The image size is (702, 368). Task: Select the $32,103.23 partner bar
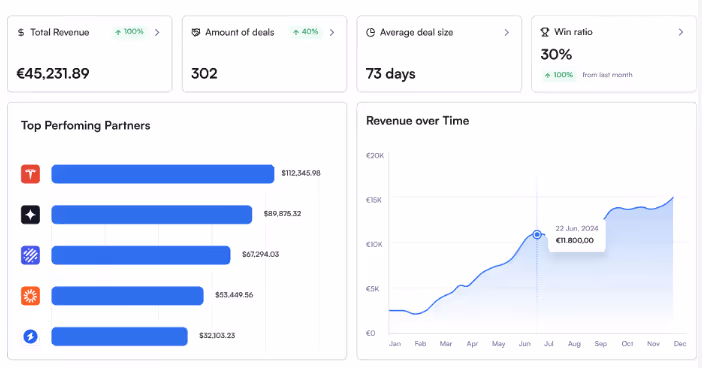(x=120, y=336)
